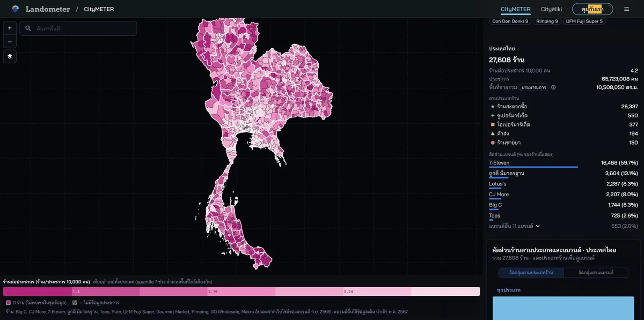The image size is (644, 320).
Task: Select the Lotus's brand row
Action: click(563, 185)
